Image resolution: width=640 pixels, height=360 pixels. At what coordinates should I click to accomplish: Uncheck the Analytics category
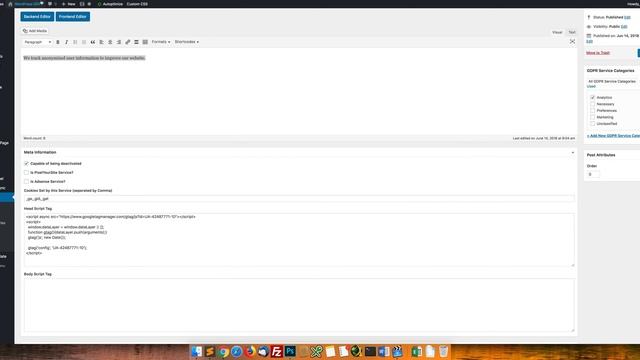point(593,98)
